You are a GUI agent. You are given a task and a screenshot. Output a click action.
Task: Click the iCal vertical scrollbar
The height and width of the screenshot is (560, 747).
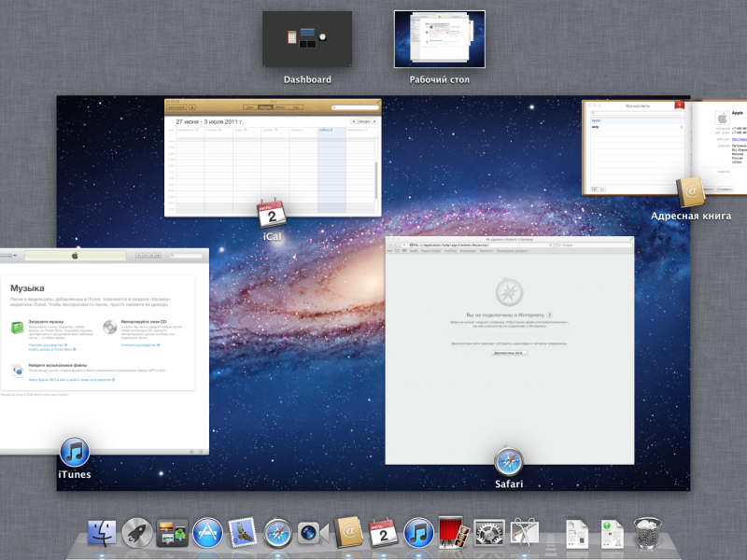click(376, 180)
